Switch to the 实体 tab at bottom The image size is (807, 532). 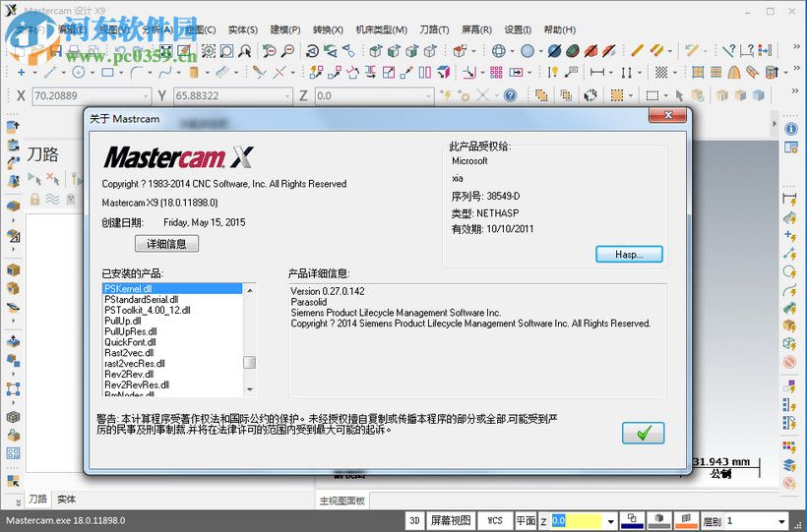[66, 500]
